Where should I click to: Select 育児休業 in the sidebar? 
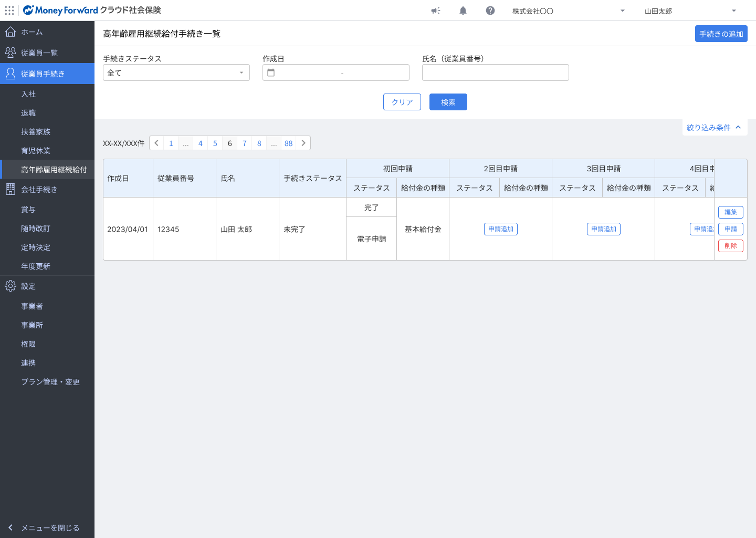click(47, 150)
